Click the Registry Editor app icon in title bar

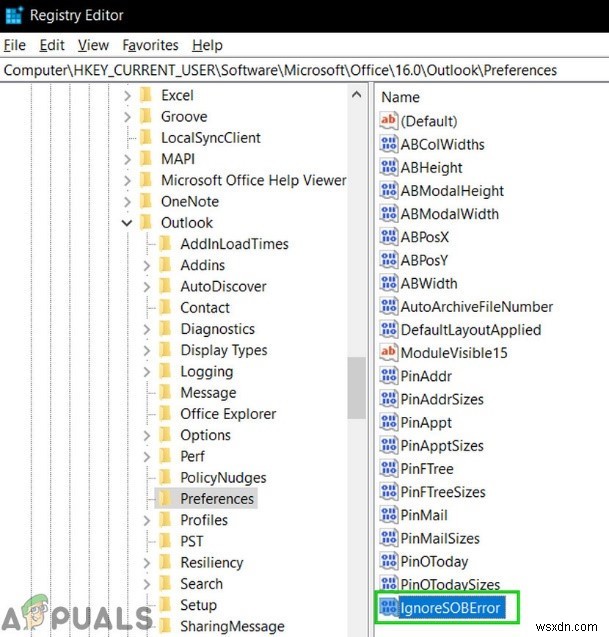[x=14, y=15]
